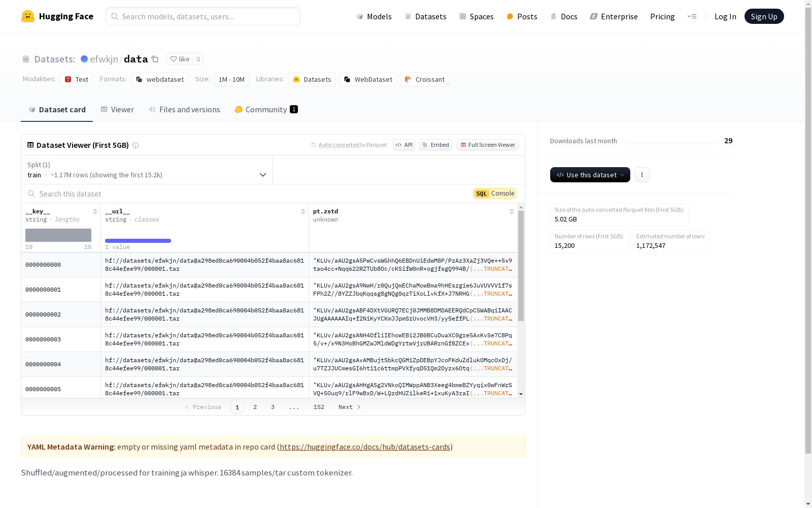812x508 pixels.
Task: Select current page 1 button
Action: 237,407
